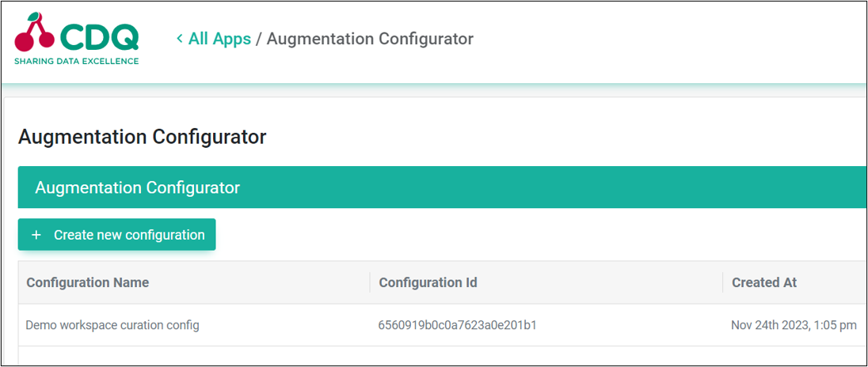Sort by the Configuration Id column header
The width and height of the screenshot is (868, 367).
pyautogui.click(x=428, y=282)
